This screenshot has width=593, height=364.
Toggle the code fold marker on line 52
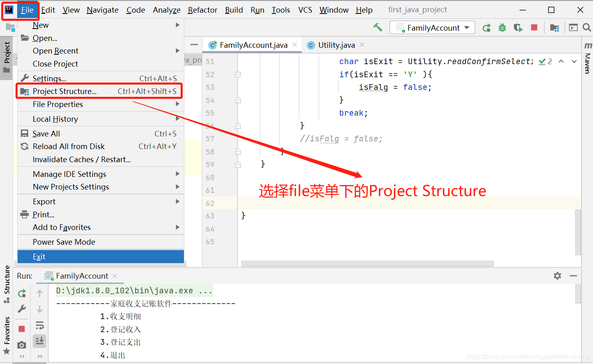[x=238, y=74]
